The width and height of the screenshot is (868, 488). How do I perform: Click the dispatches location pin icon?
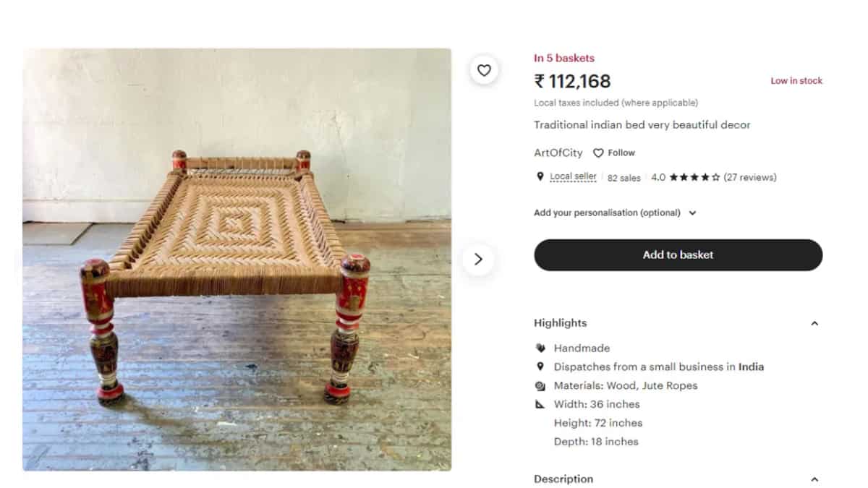point(540,367)
